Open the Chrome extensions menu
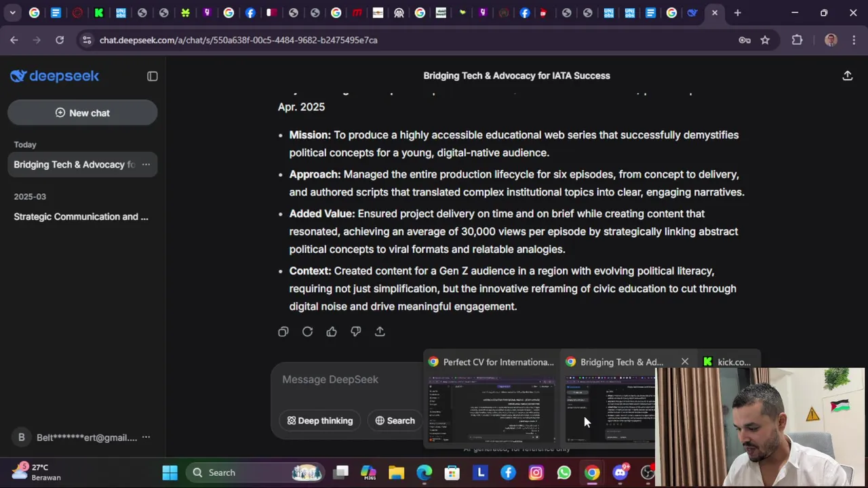 click(797, 40)
